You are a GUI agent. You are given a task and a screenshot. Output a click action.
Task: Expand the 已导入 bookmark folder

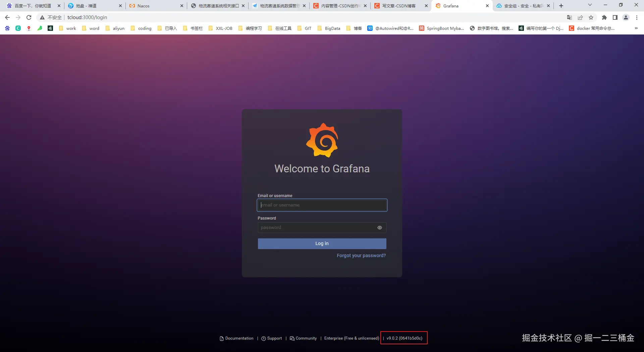[167, 28]
